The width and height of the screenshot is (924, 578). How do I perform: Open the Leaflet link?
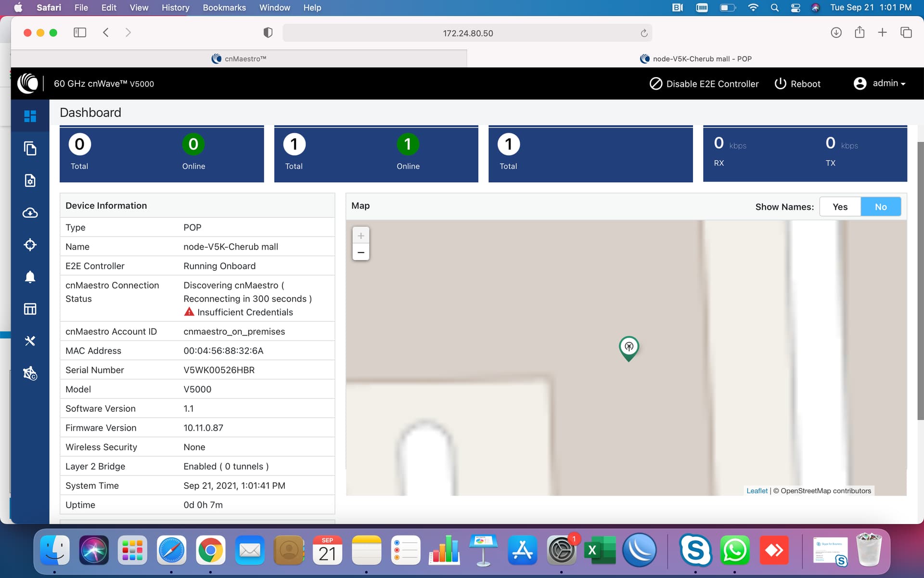(x=757, y=491)
